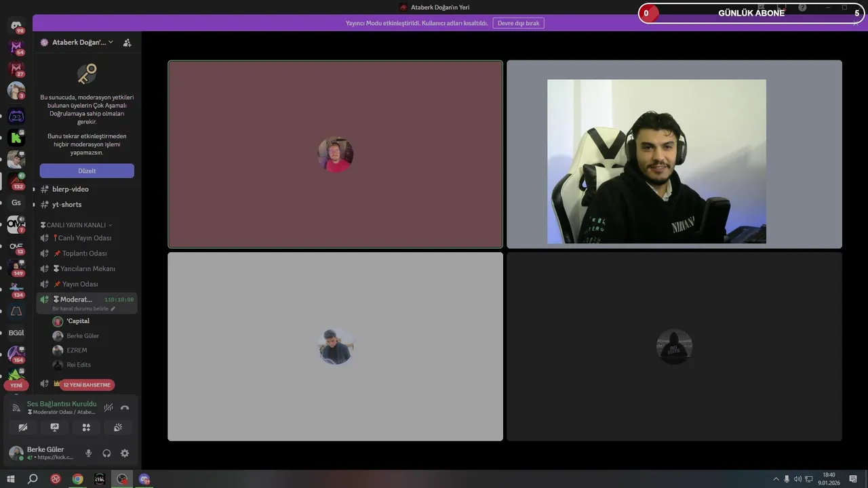This screenshot has height=488, width=868.
Task: Toggle noise suppression in voice panel
Action: point(108,408)
